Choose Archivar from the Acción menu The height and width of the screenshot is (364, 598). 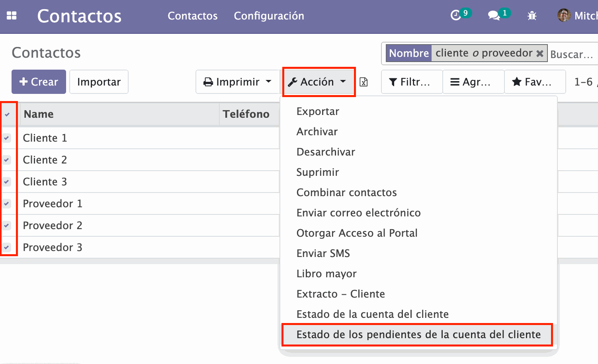[317, 132]
